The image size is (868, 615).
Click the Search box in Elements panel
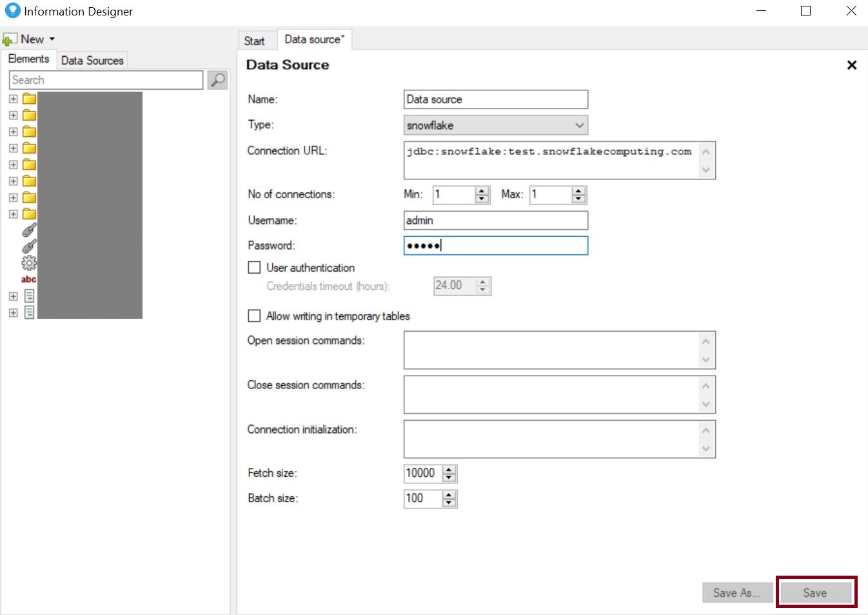tap(106, 80)
